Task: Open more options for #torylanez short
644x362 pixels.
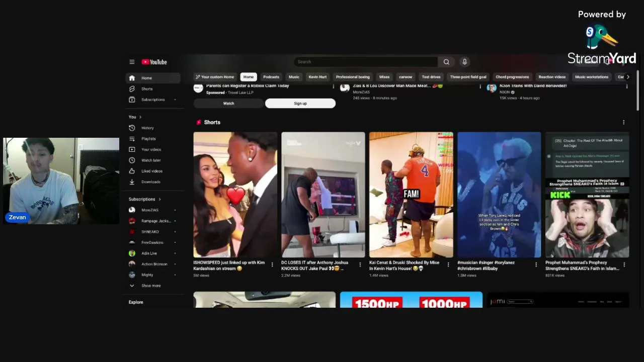Action: tap(536, 264)
